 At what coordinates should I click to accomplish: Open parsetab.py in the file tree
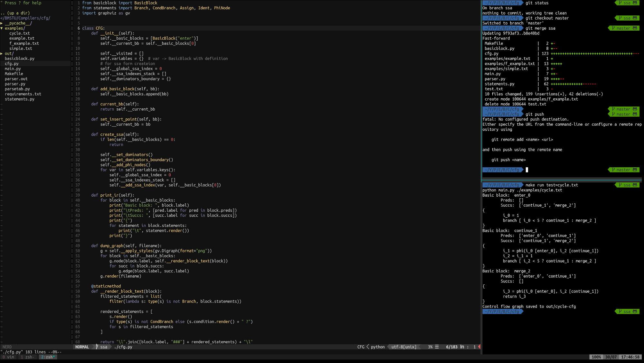[17, 89]
